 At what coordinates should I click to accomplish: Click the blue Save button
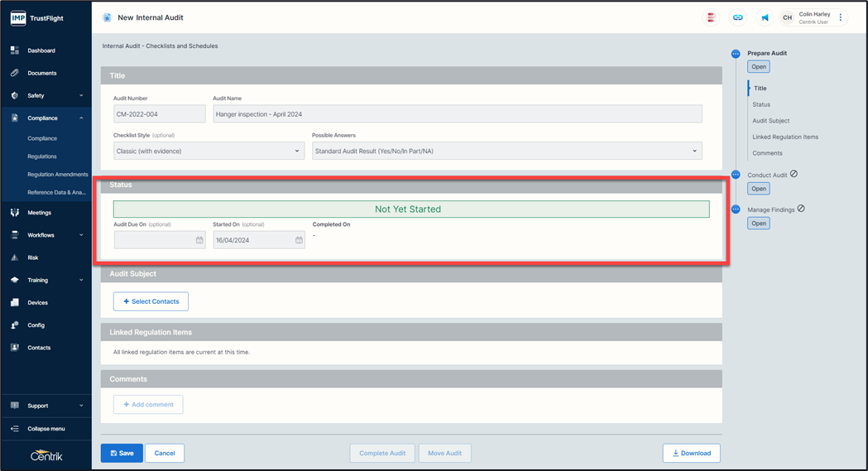coord(121,453)
